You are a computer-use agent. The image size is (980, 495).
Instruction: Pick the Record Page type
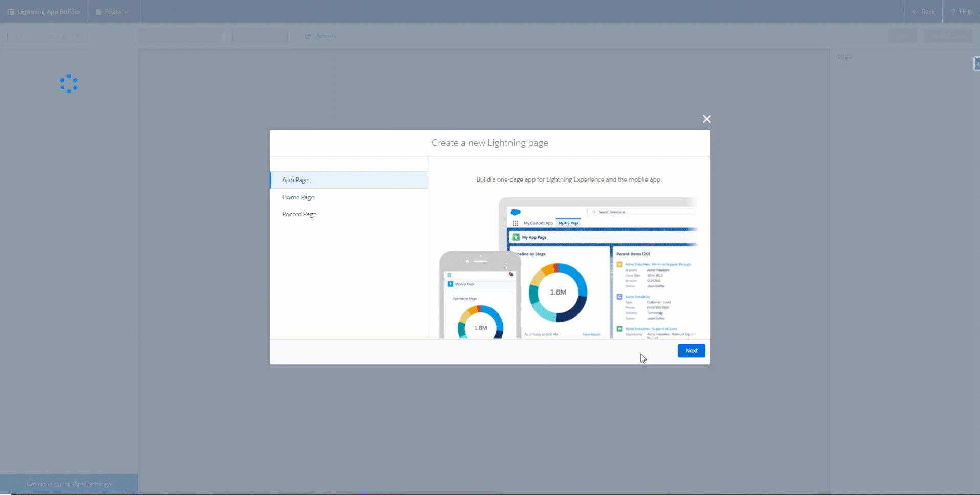pyautogui.click(x=299, y=214)
